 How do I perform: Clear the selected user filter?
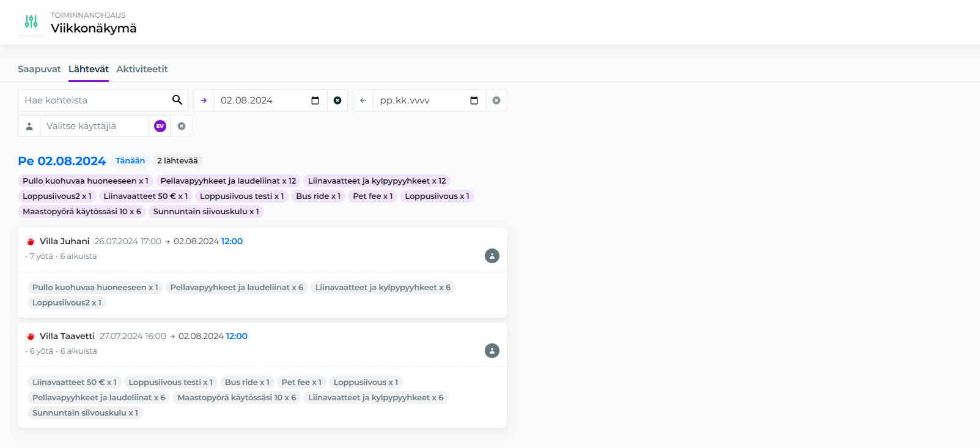[182, 126]
